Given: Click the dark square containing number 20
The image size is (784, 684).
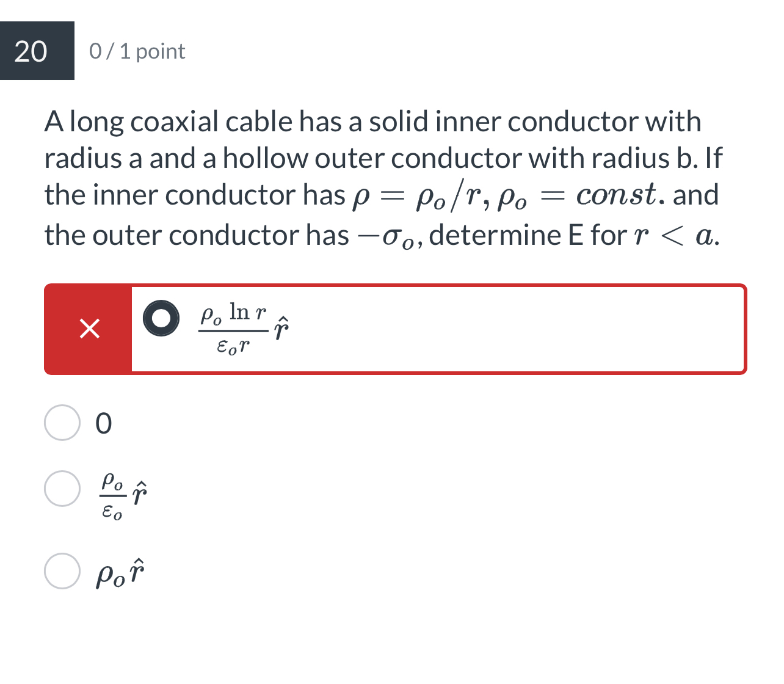Looking at the screenshot, I should coord(37,52).
